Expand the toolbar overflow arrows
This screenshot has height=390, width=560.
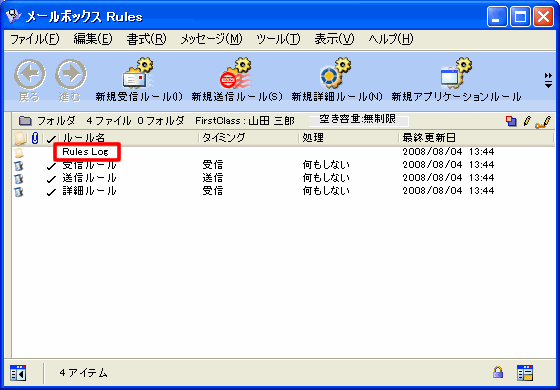point(548,80)
